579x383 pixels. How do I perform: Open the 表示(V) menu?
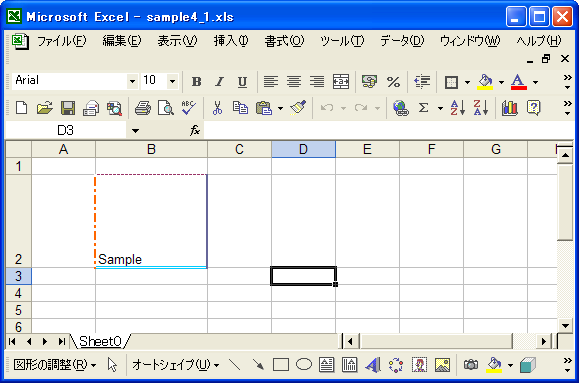(x=177, y=41)
